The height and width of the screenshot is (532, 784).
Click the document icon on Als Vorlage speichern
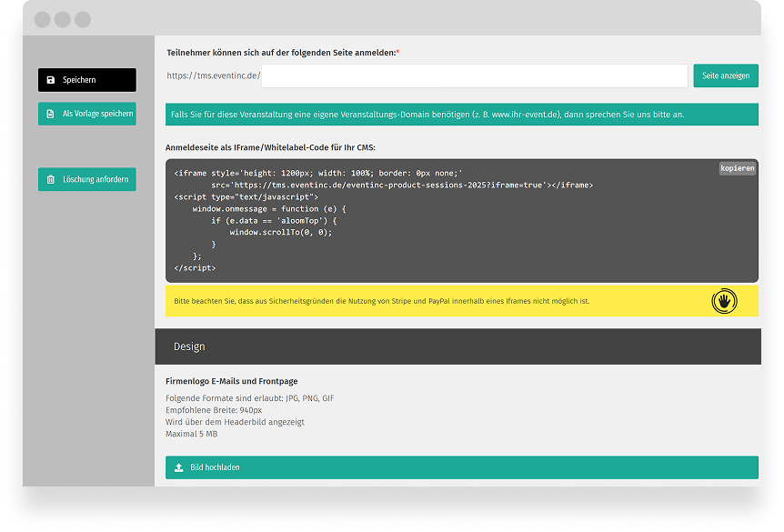51,114
